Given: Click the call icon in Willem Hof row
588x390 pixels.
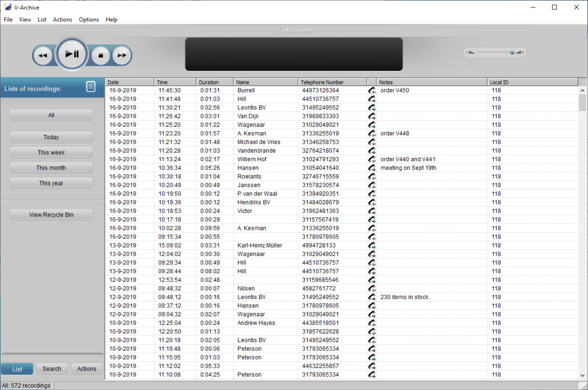Looking at the screenshot, I should click(x=372, y=159).
